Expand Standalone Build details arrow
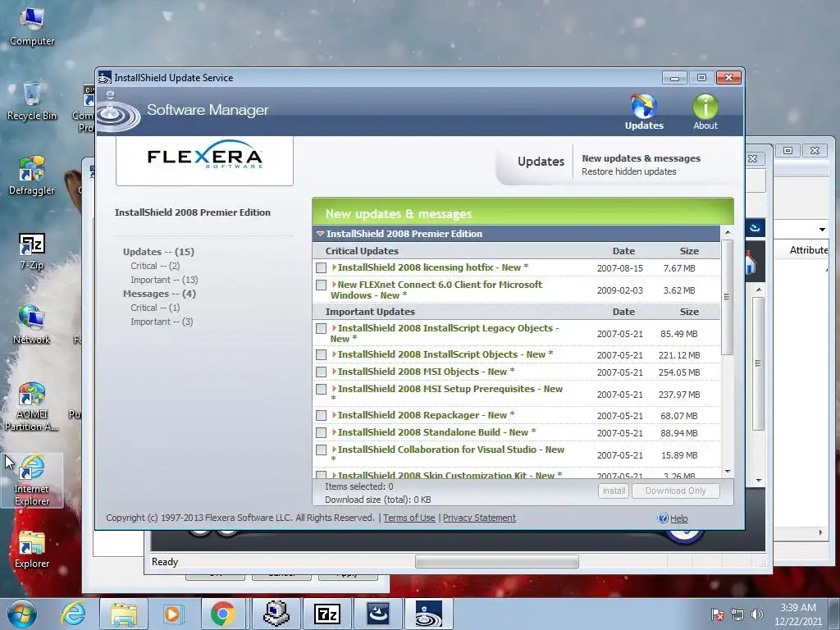 pyautogui.click(x=334, y=431)
